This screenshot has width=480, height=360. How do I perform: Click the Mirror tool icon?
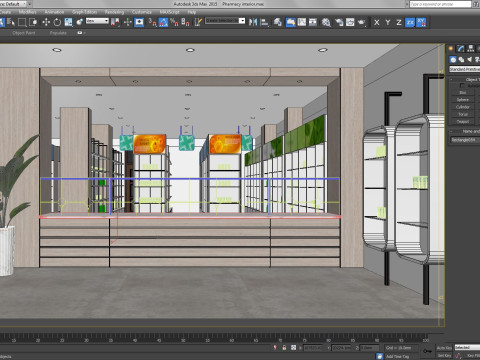[253, 22]
